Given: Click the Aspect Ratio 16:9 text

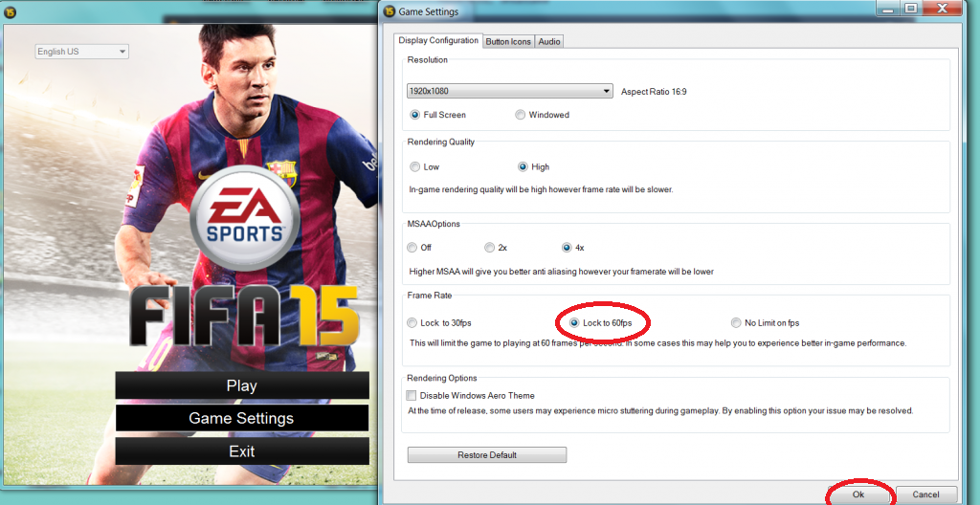Looking at the screenshot, I should pos(655,92).
